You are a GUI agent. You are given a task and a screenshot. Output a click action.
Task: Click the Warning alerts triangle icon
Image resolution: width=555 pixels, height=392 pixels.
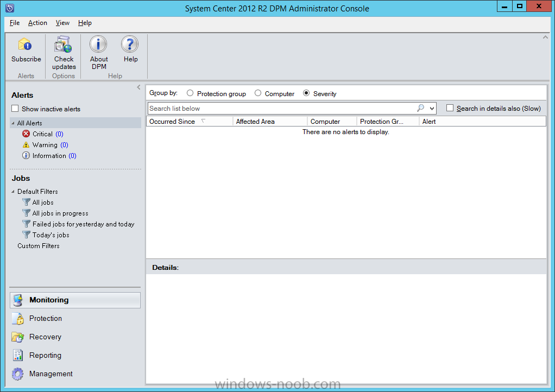point(26,145)
